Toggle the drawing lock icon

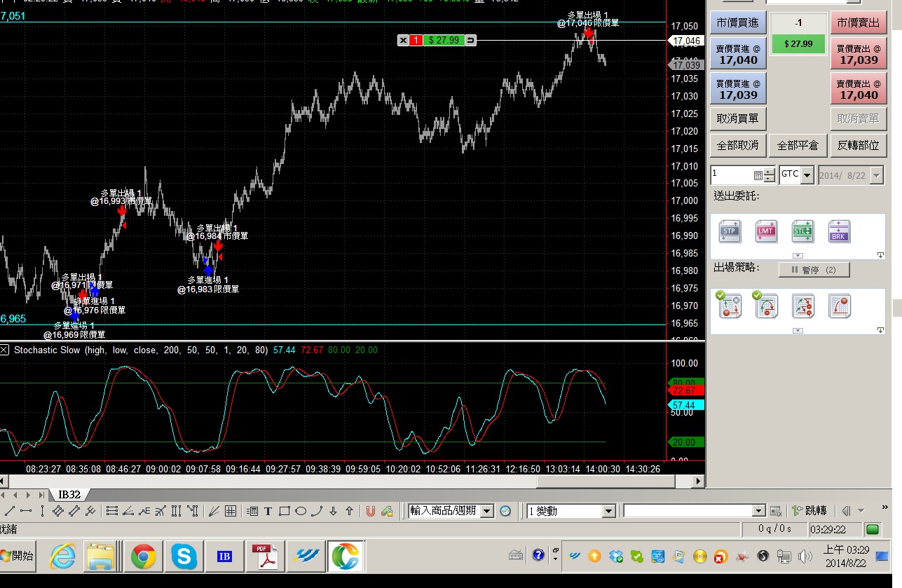pos(386,511)
